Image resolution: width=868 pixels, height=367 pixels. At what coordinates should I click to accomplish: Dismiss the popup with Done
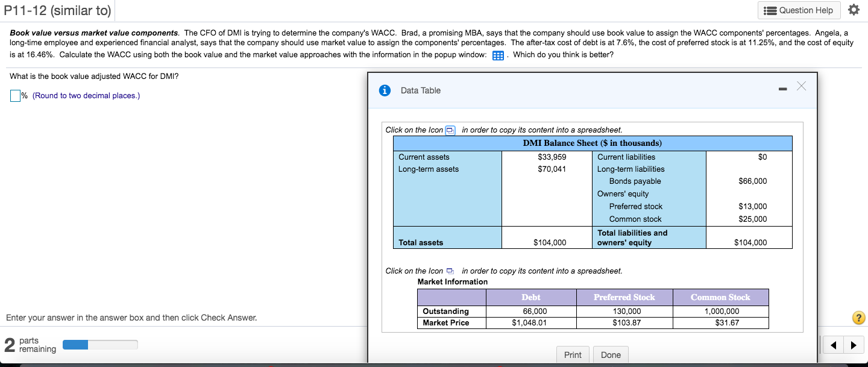coord(611,354)
